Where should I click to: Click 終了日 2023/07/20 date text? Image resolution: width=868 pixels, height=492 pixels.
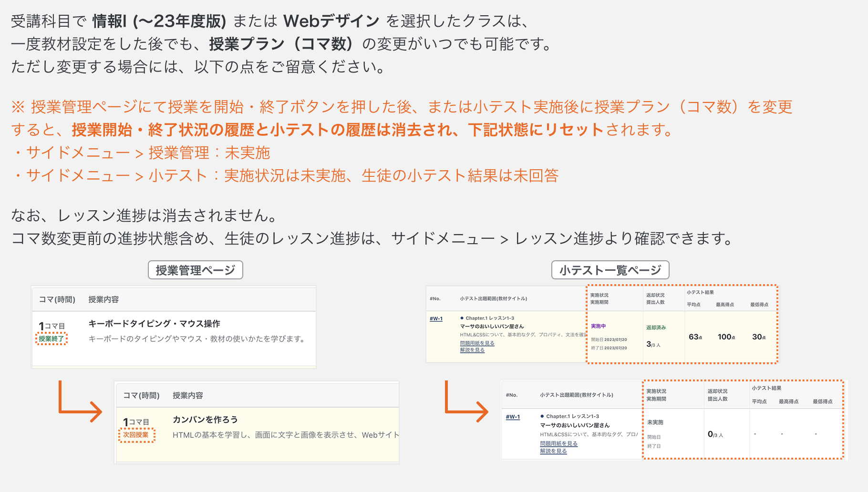coord(609,348)
